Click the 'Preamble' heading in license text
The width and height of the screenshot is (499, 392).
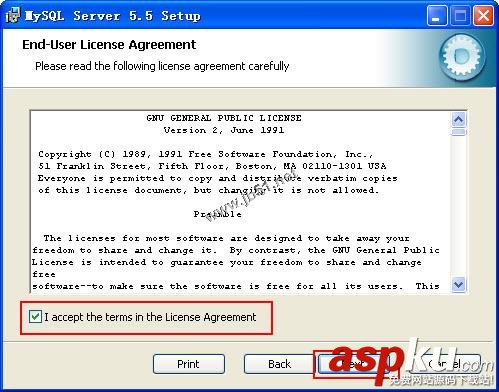tap(218, 214)
